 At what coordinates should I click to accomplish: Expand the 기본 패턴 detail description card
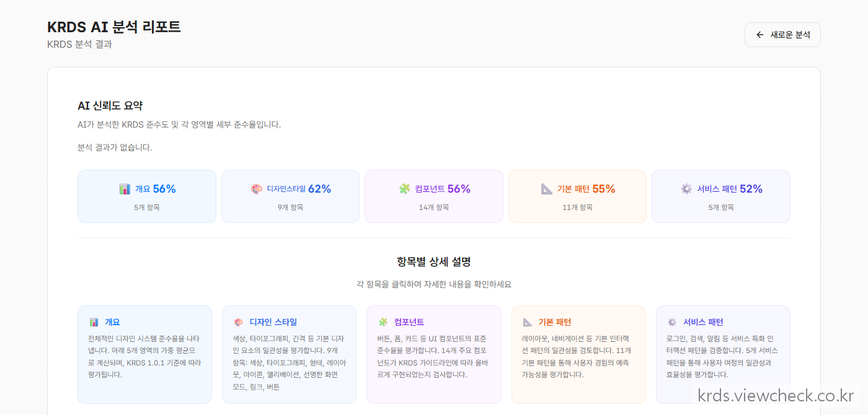578,354
